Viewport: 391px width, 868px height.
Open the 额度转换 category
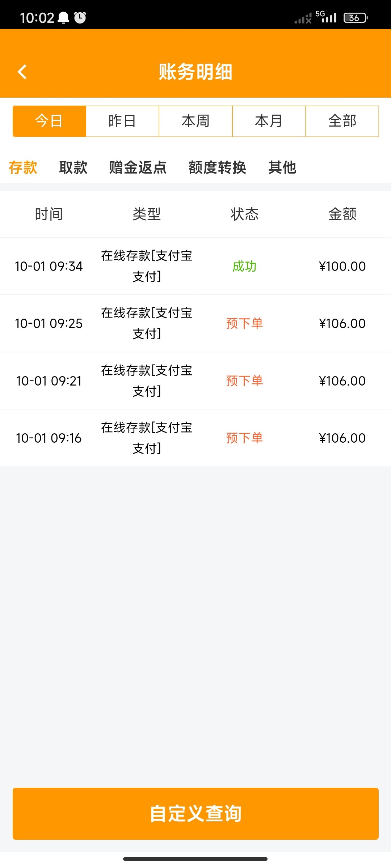(x=217, y=167)
